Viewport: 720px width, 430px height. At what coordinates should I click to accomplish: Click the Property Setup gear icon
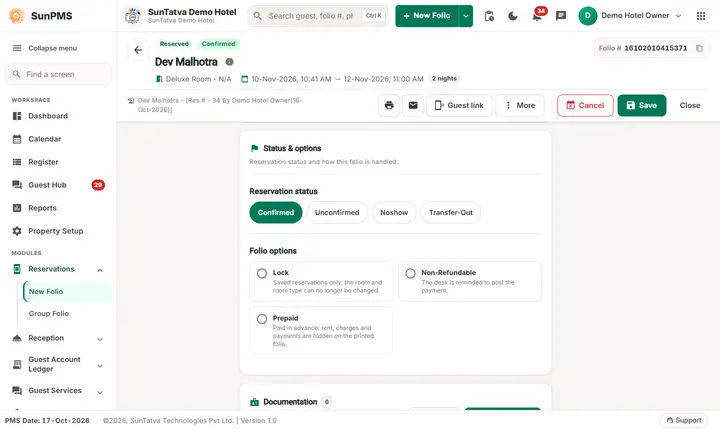pyautogui.click(x=17, y=231)
